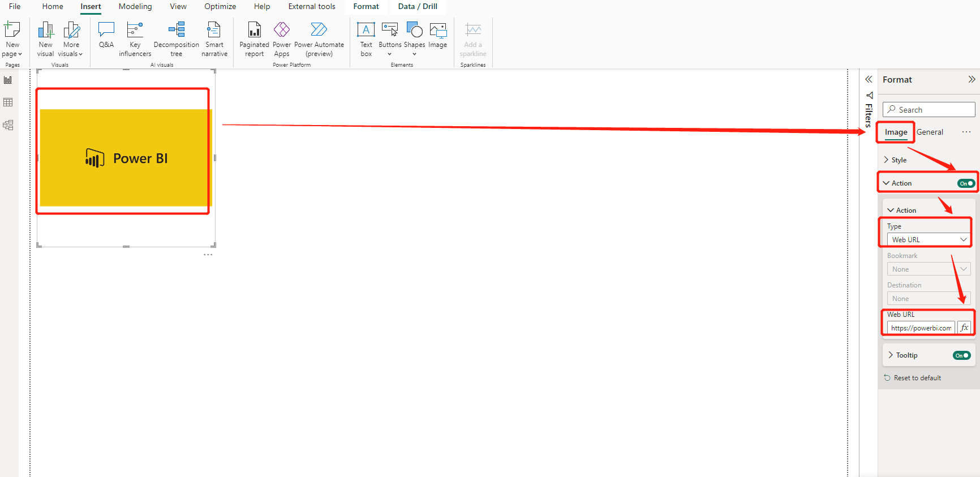
Task: Open conditional formatting fx for Web URL
Action: point(964,328)
